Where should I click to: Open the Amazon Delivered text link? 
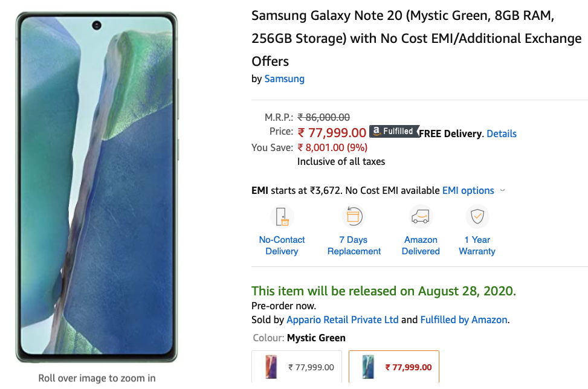click(x=421, y=245)
